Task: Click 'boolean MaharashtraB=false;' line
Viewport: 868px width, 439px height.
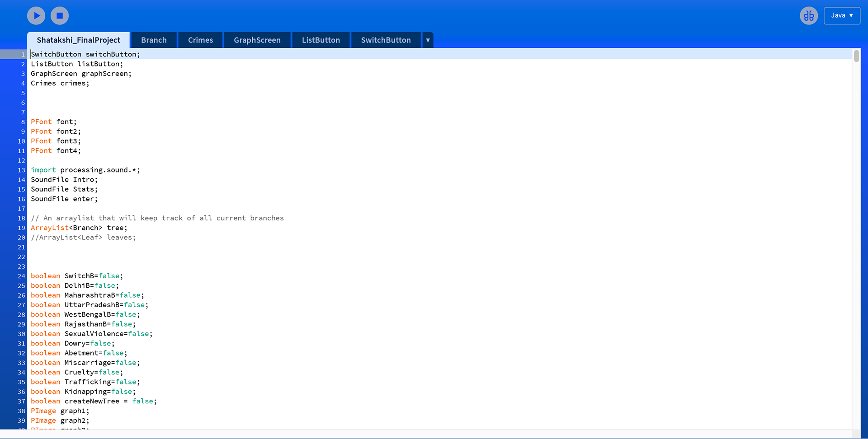Action: click(x=88, y=295)
